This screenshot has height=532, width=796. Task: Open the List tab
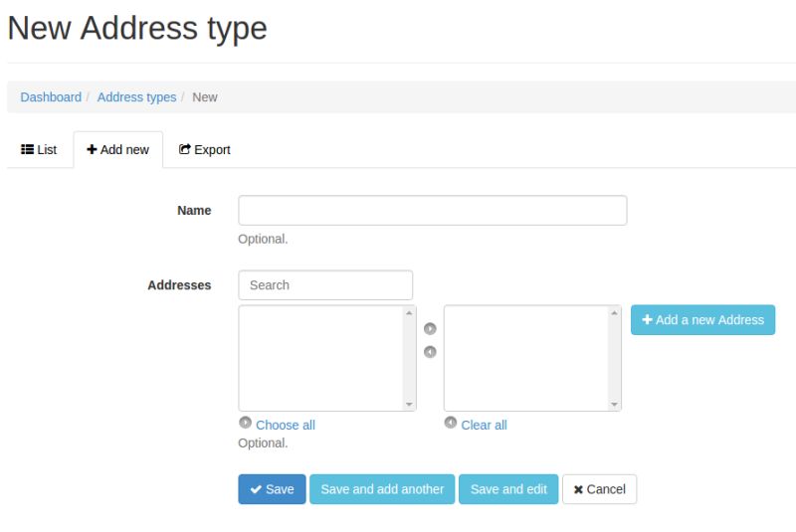click(x=39, y=149)
